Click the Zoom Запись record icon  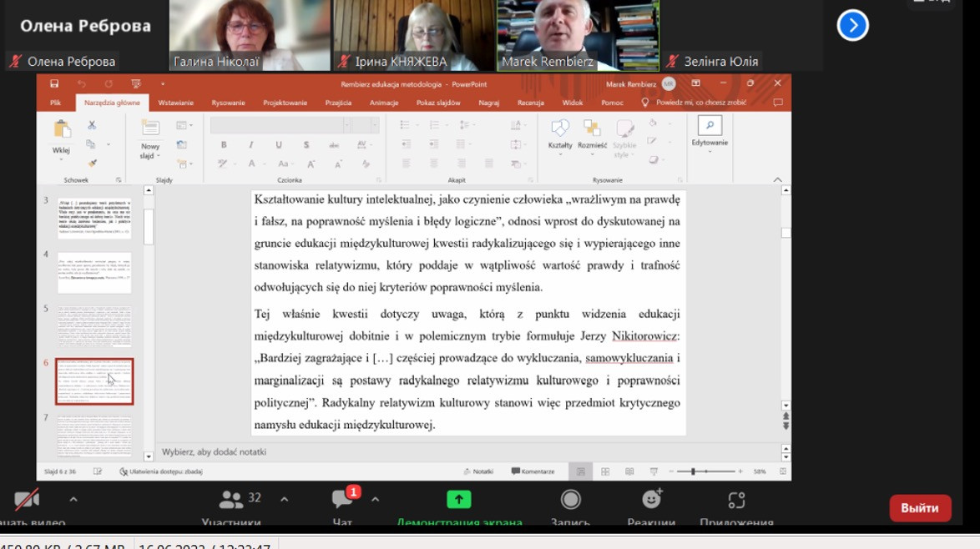(x=570, y=500)
